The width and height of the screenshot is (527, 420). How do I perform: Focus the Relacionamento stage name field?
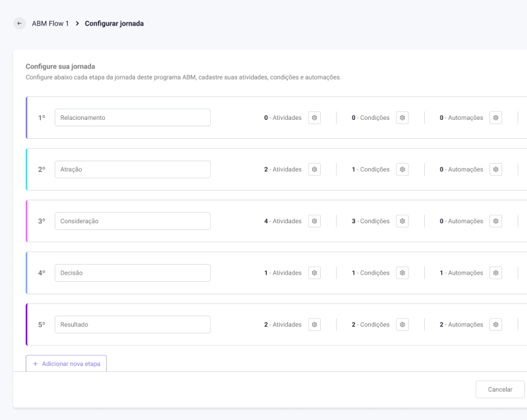click(x=132, y=118)
